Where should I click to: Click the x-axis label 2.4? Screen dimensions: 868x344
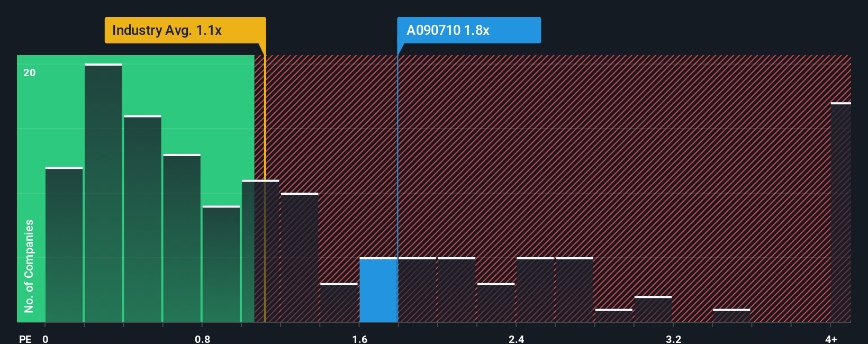pos(516,339)
